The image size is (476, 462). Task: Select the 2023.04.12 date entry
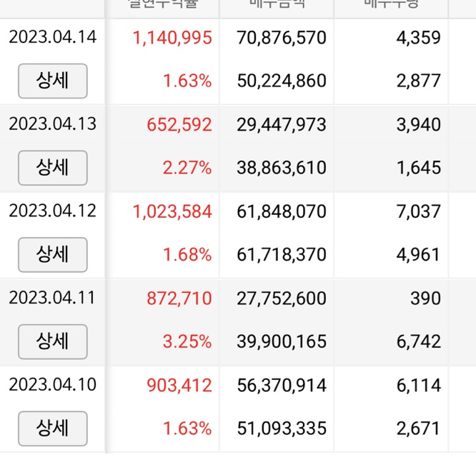coord(52,211)
